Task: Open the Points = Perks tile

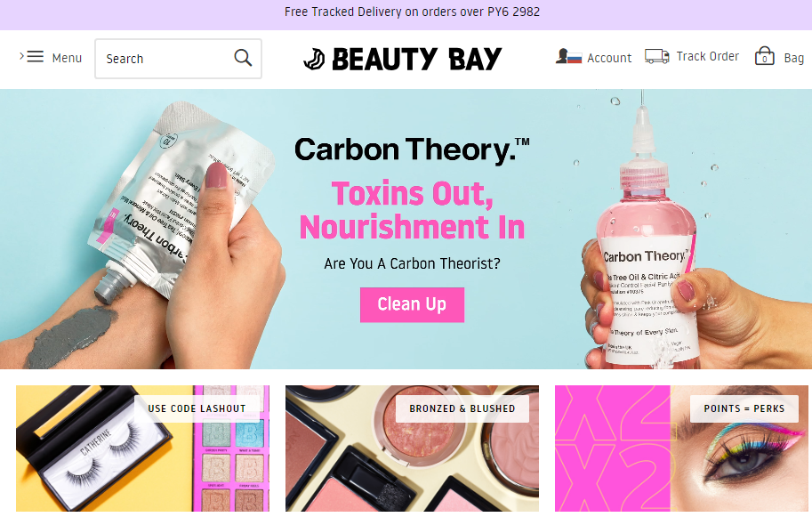Action: click(x=681, y=448)
